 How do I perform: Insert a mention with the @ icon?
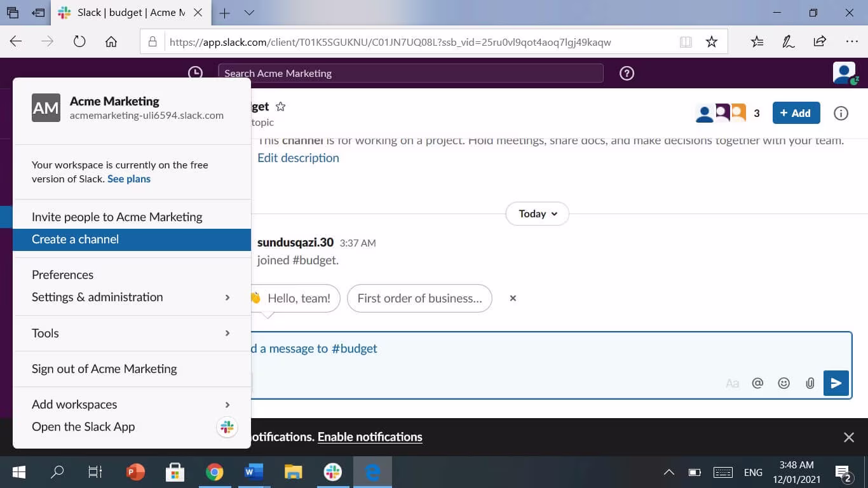757,383
